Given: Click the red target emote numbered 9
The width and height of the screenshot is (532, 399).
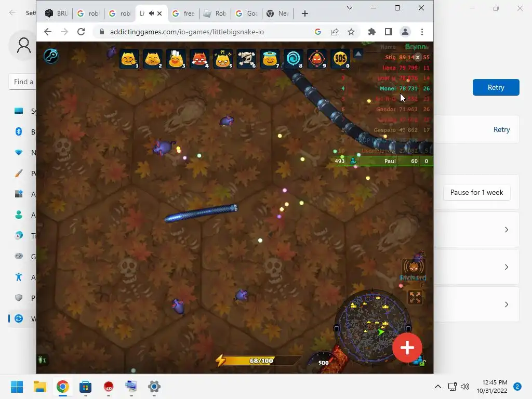Looking at the screenshot, I should [316, 59].
